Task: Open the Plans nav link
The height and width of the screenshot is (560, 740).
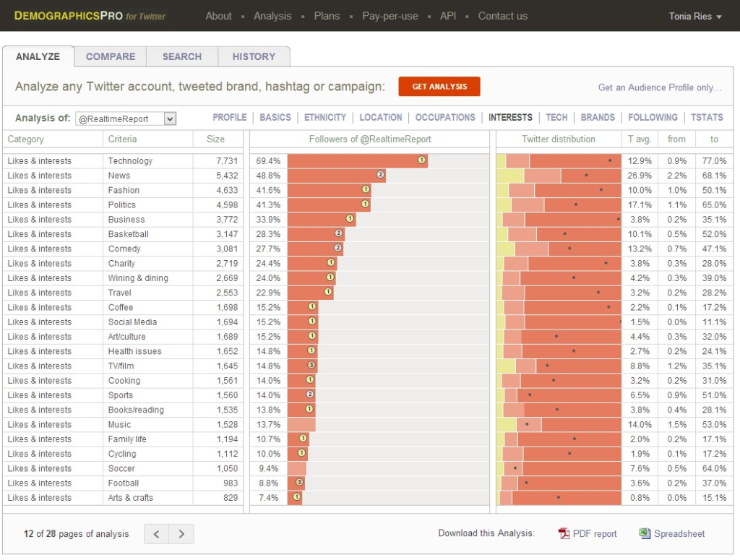Action: [327, 16]
